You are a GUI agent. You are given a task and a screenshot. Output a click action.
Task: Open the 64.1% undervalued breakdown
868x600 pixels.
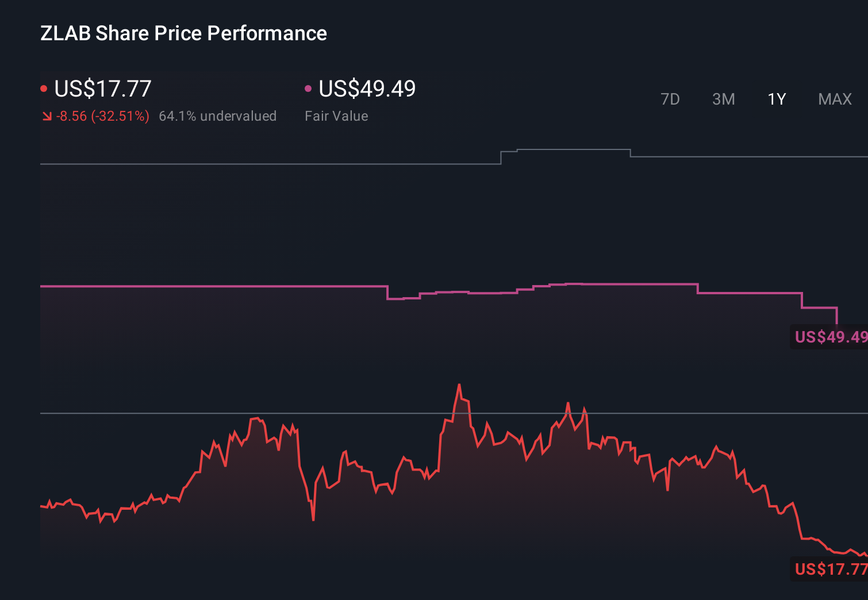click(x=218, y=116)
